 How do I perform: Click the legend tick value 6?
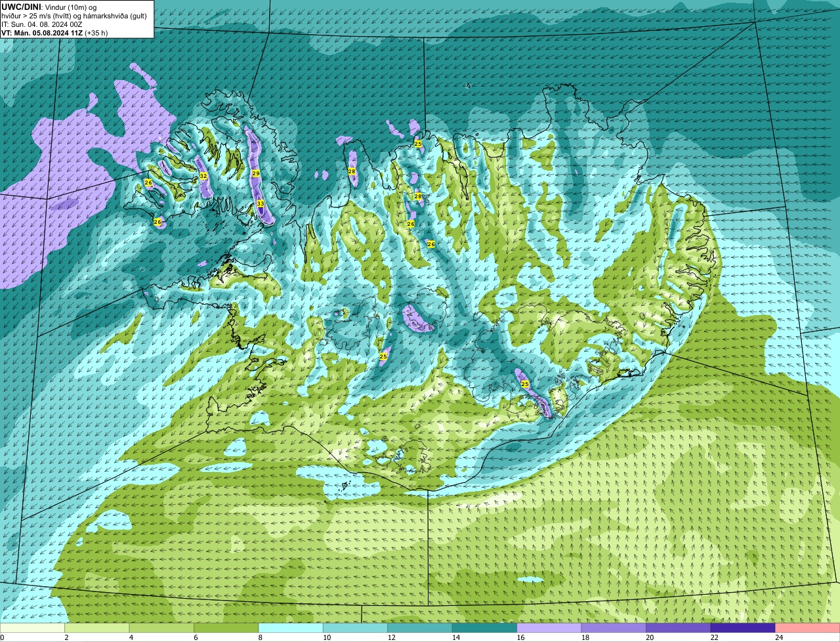coord(195,637)
